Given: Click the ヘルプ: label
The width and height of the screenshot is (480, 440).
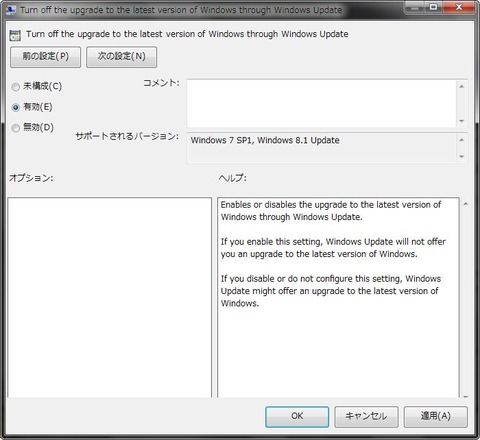Looking at the screenshot, I should click(x=233, y=178).
